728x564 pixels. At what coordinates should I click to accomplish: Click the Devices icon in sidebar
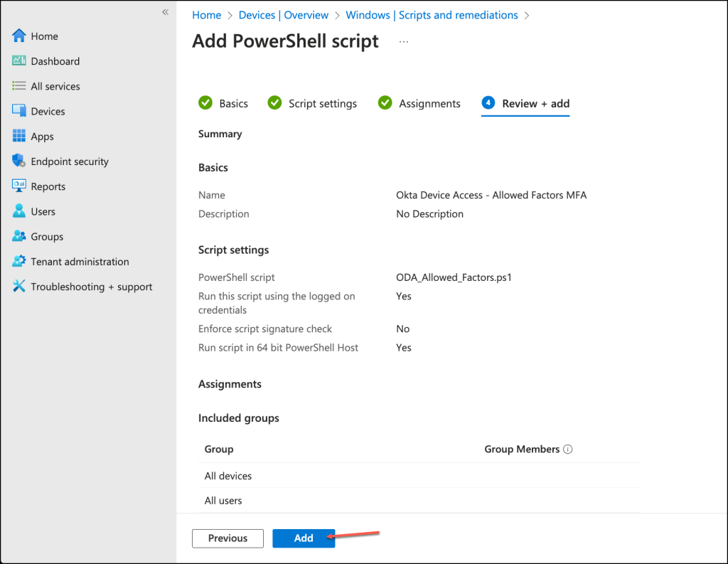[18, 111]
